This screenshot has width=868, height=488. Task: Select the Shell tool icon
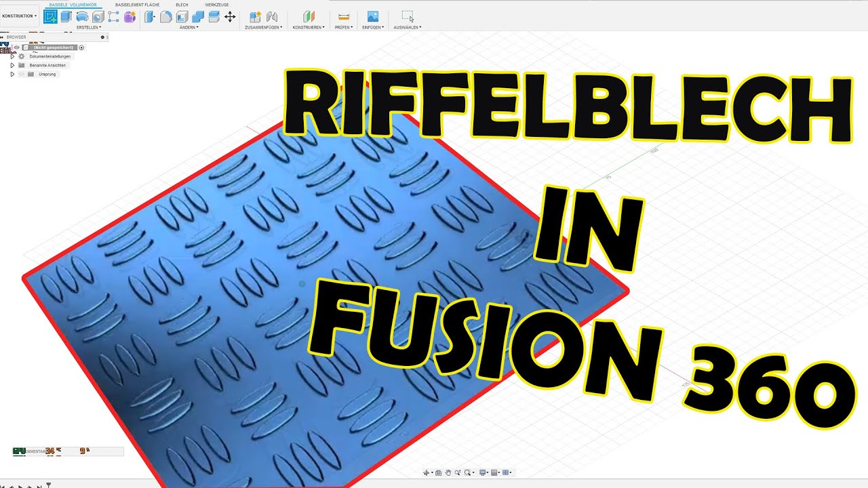pyautogui.click(x=182, y=16)
